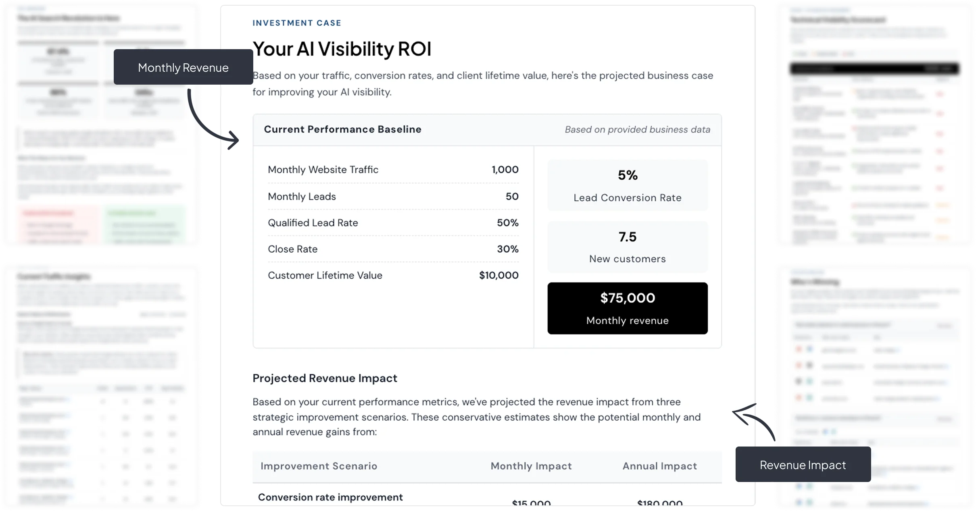The image size is (980, 511).
Task: Click the green platform icon in the third competitor row
Action: (809, 382)
